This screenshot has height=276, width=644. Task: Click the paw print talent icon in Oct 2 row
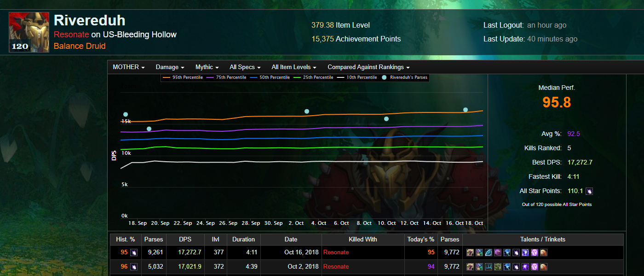click(x=489, y=267)
